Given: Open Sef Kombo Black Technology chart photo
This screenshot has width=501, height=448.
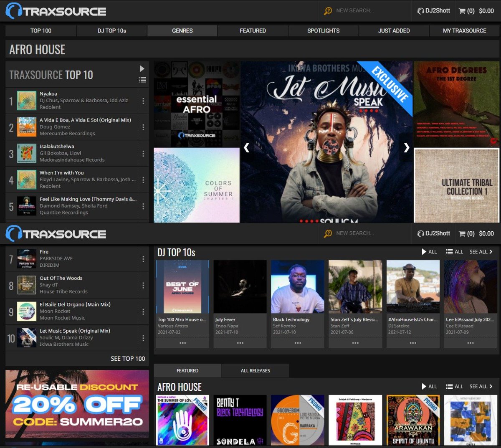Looking at the screenshot, I should tap(298, 286).
